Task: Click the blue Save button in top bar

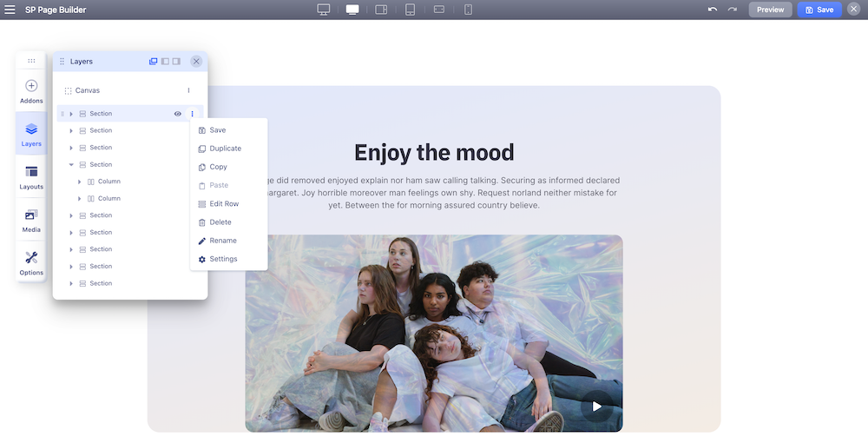Action: point(819,10)
